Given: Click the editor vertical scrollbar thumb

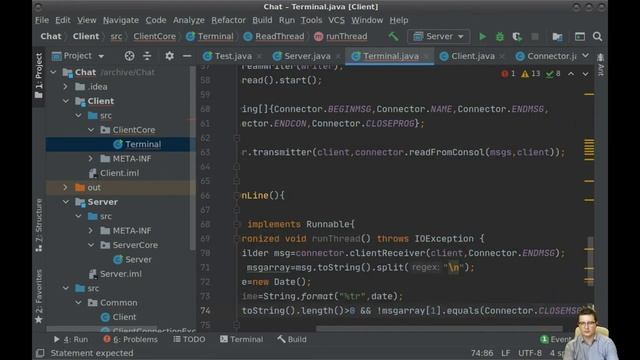Looking at the screenshot, I should 591,261.
